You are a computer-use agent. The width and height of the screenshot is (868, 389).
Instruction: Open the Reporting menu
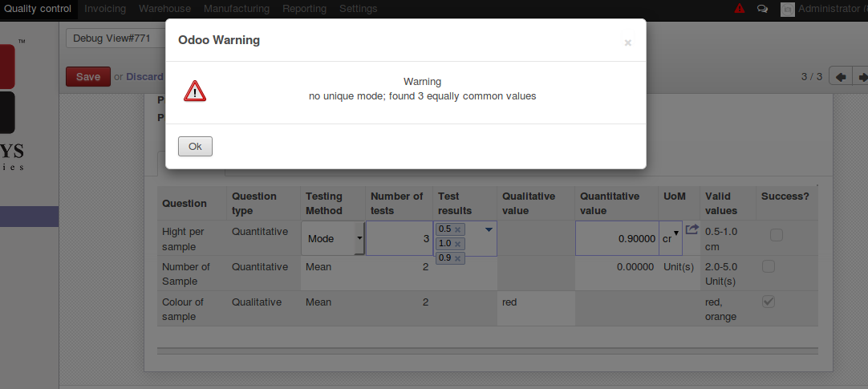305,9
